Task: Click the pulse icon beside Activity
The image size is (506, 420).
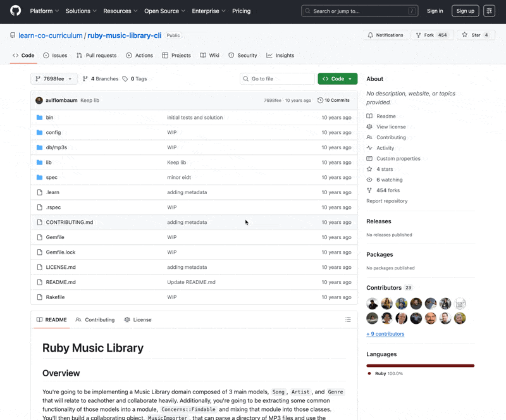Action: point(369,148)
